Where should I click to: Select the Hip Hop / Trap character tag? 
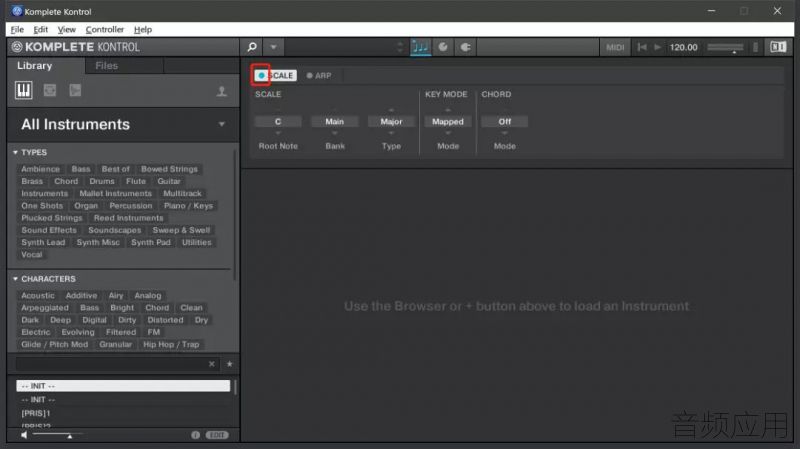click(171, 344)
